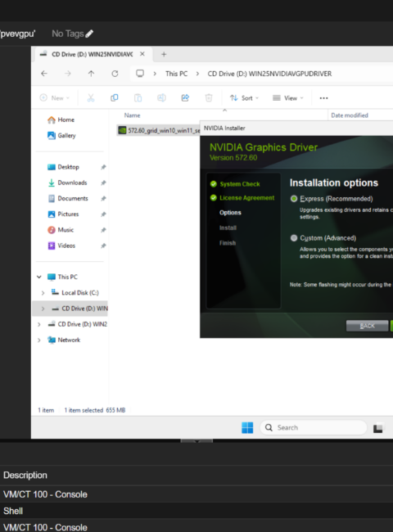The image size is (393, 532).
Task: Select the 572.60_grid_win10_win11 file
Action: coord(159,130)
